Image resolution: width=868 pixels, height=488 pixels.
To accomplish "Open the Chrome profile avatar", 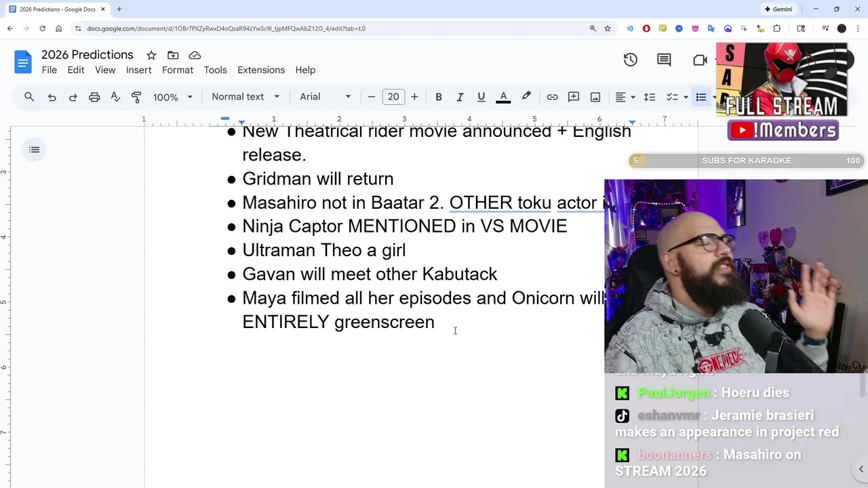I will 842,28.
